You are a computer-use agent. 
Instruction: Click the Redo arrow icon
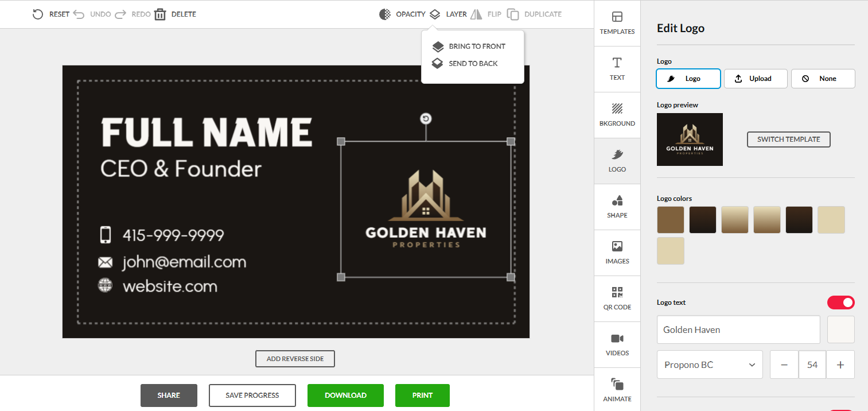[120, 14]
